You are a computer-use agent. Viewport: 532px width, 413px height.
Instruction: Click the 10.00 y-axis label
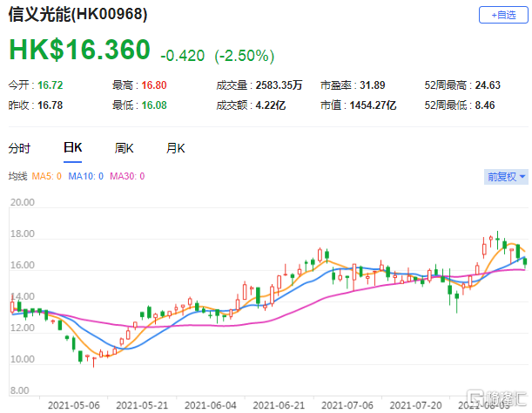click(23, 359)
